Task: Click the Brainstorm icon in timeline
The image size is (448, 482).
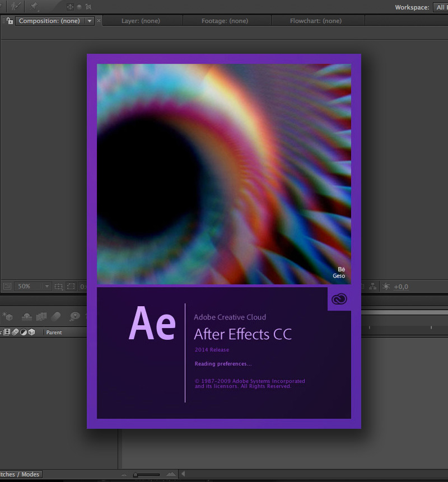Action: click(x=74, y=316)
